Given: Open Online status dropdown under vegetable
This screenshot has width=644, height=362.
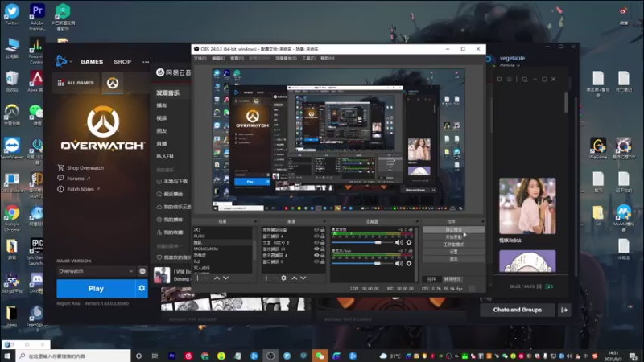Looking at the screenshot, I should coord(510,65).
